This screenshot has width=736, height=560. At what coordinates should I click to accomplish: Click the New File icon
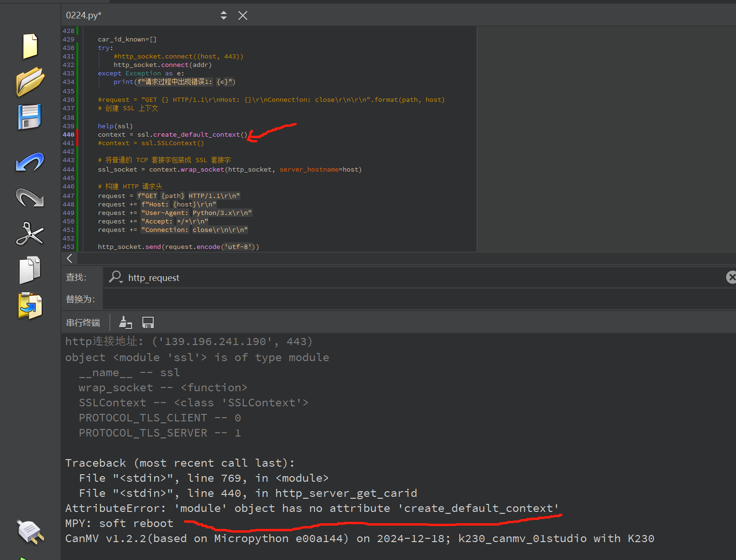coord(30,46)
